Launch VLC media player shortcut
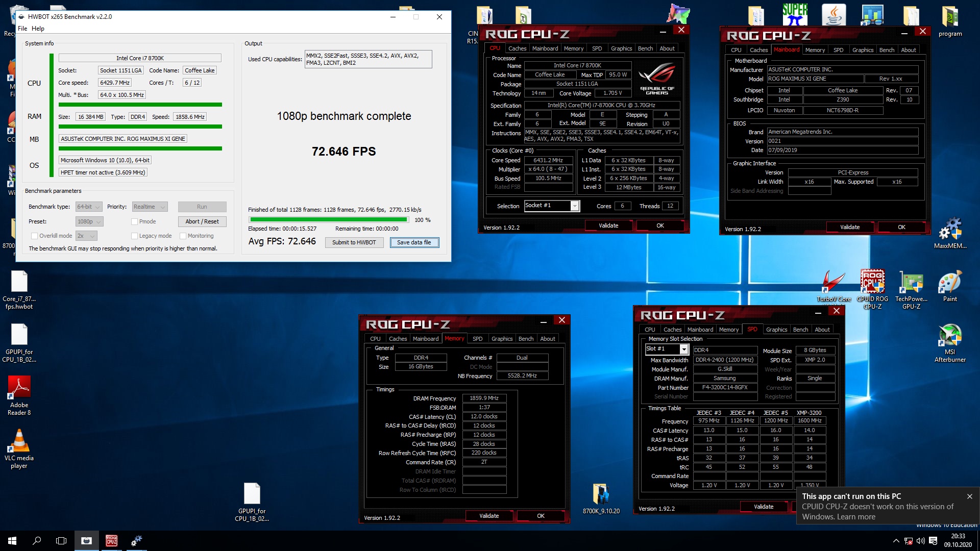Viewport: 980px width, 551px height. point(19,449)
